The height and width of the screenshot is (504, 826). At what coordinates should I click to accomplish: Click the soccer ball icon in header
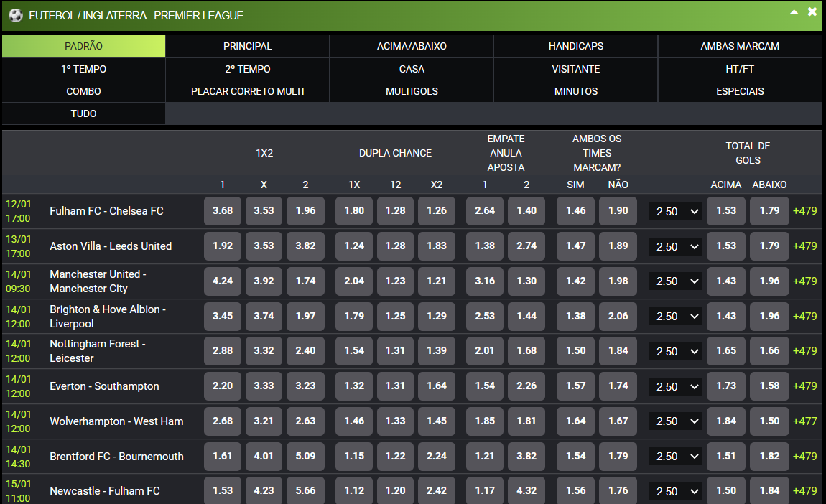click(x=16, y=15)
